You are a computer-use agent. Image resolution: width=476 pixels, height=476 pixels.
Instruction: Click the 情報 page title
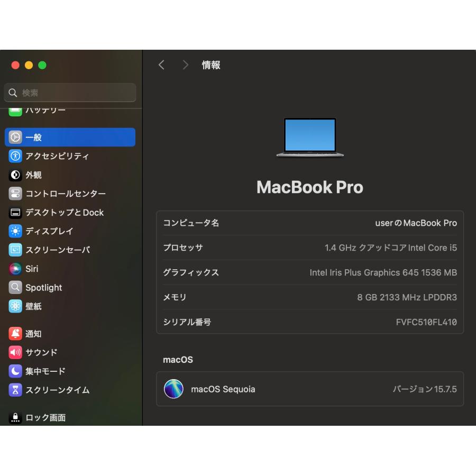(211, 65)
